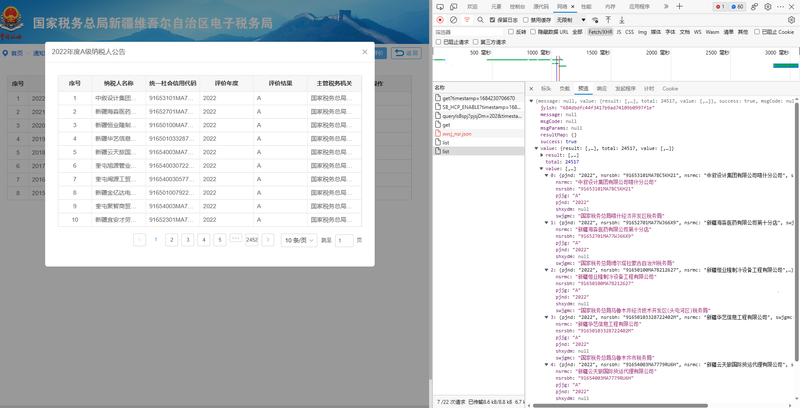Close the 2022年度A级纳税人公告 dialog
Viewport: 800px width, 408px height.
tap(365, 52)
